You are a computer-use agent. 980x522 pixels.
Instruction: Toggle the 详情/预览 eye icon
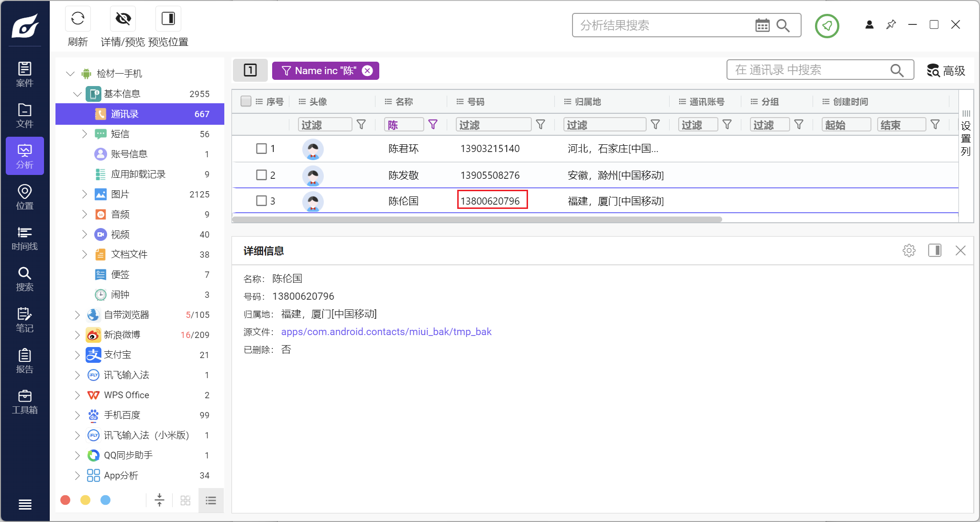(123, 19)
